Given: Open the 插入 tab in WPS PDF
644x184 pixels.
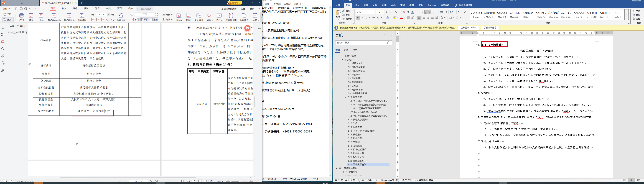Looking at the screenshot, I should coord(64,9).
